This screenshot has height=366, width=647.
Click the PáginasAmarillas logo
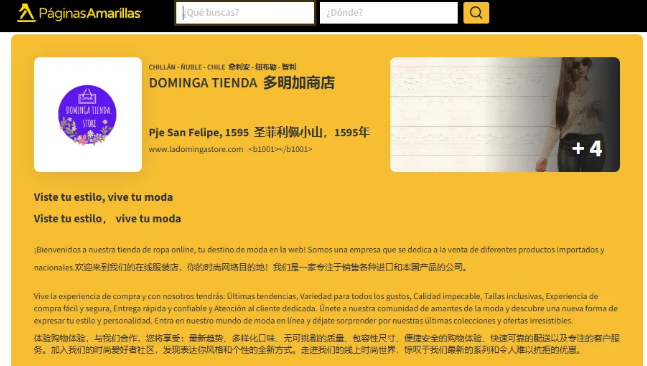(x=79, y=13)
